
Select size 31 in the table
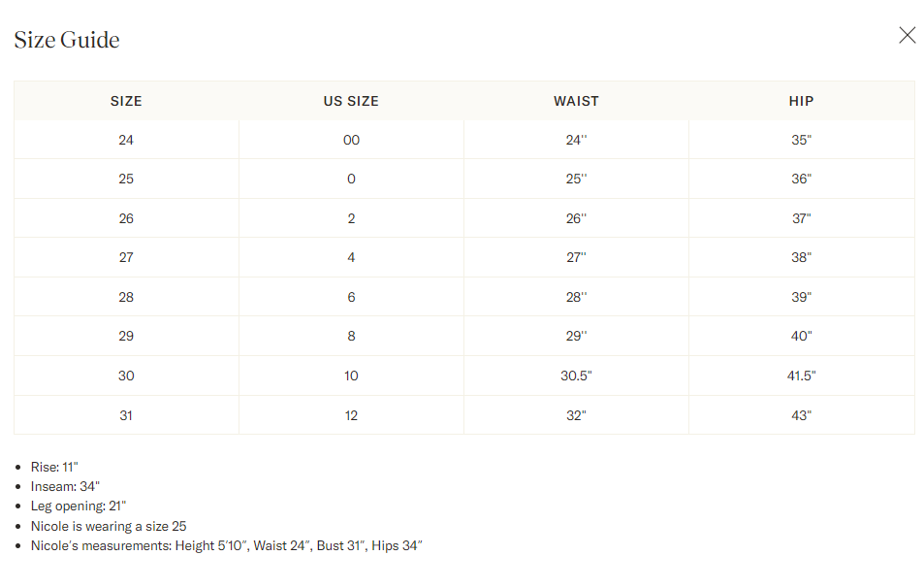(x=126, y=415)
